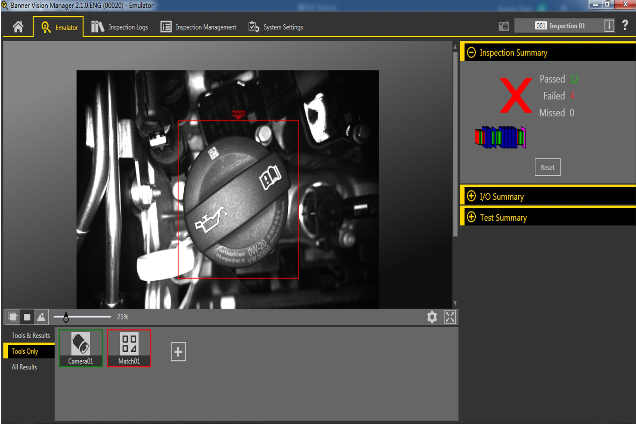Expand the Test Summary section
This screenshot has width=636, height=424.
[471, 217]
